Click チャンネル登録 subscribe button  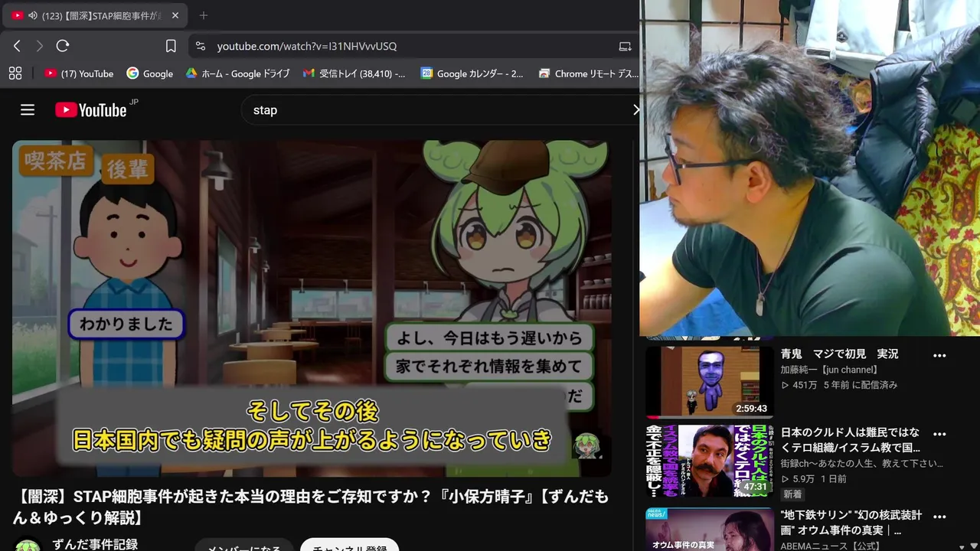[x=350, y=546]
